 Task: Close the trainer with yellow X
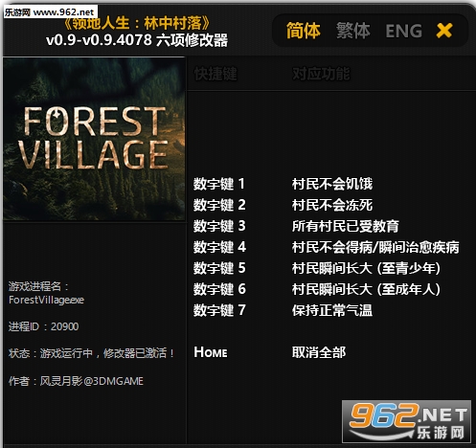(444, 31)
